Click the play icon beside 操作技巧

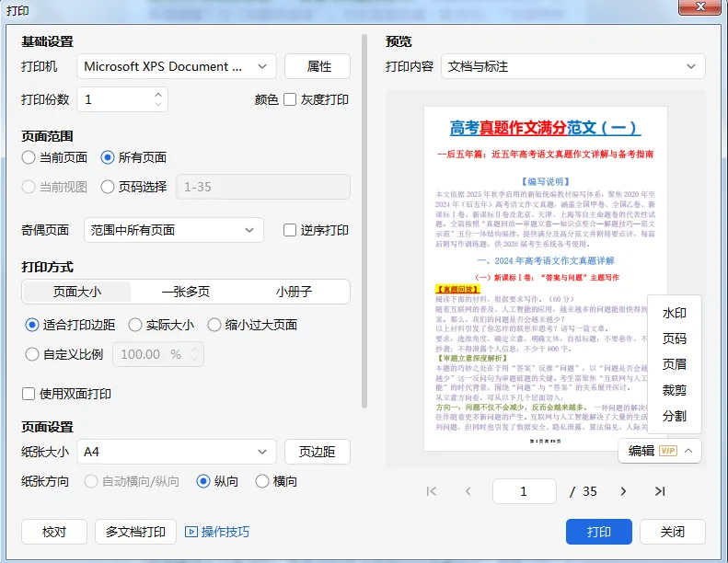point(191,532)
